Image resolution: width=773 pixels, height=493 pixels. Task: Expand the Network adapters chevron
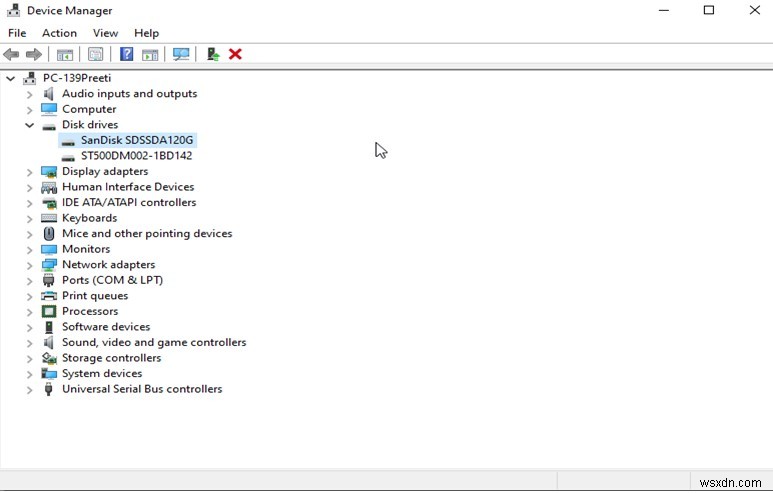coord(30,265)
